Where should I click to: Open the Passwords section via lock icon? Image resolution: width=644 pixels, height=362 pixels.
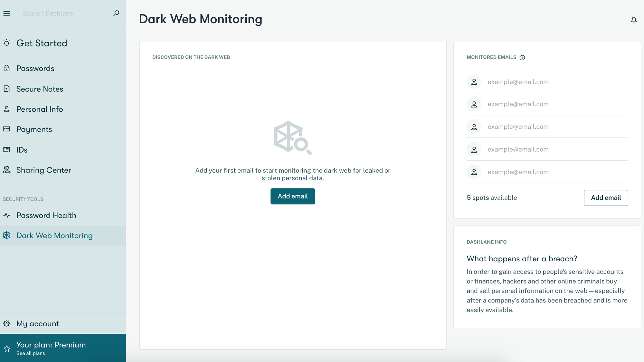pyautogui.click(x=7, y=68)
